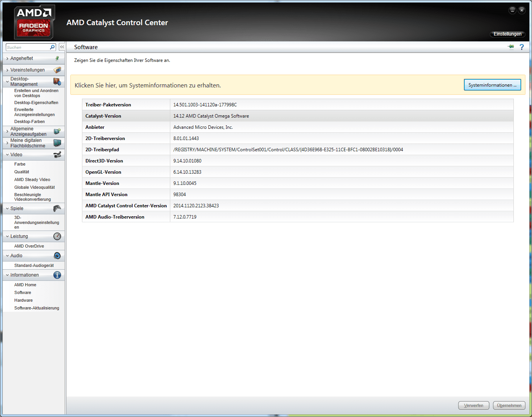Expand the Angeheftet section

[7, 58]
